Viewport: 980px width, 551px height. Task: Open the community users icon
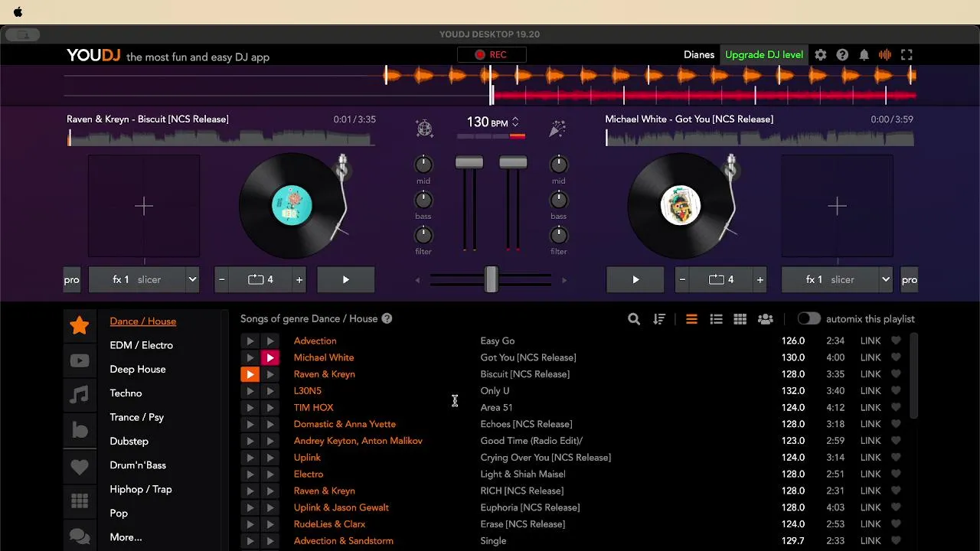click(x=765, y=319)
